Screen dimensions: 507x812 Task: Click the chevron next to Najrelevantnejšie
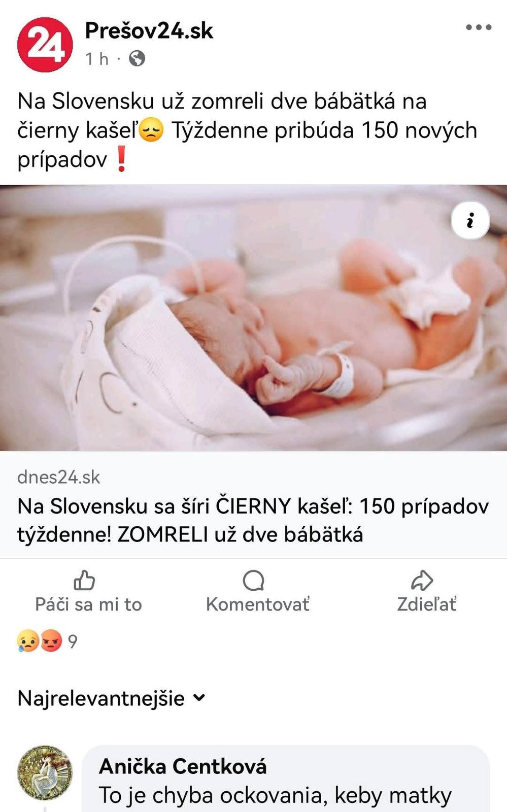[199, 698]
